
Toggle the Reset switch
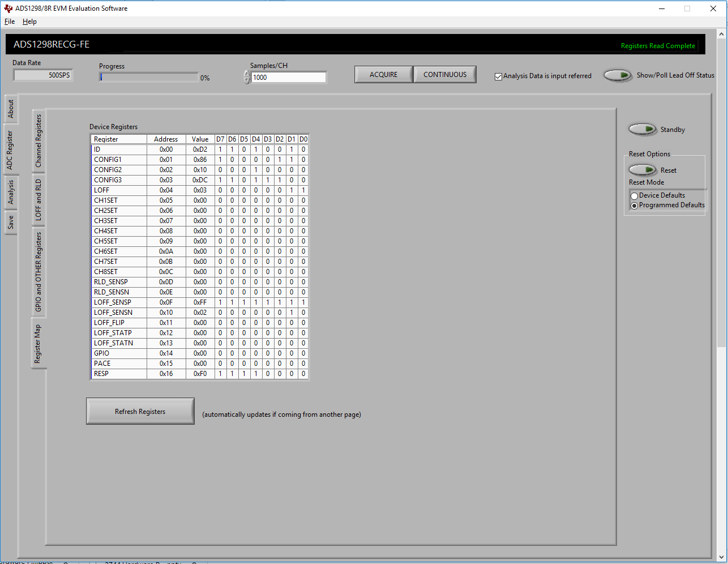pyautogui.click(x=643, y=170)
